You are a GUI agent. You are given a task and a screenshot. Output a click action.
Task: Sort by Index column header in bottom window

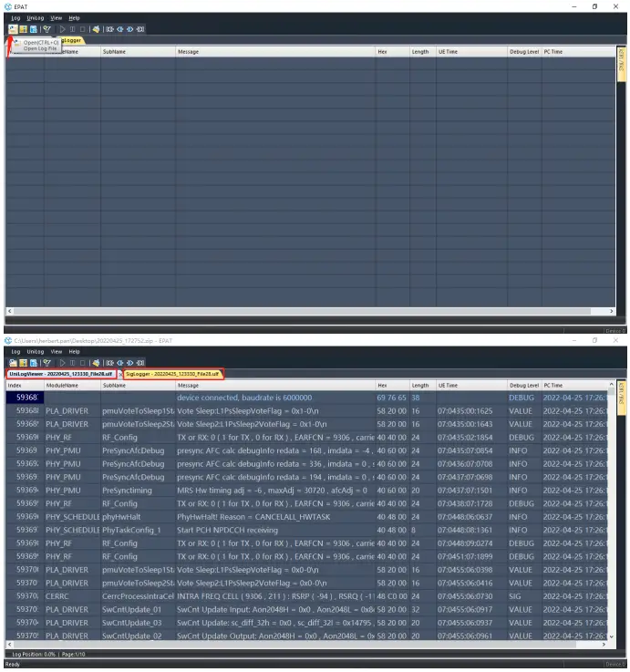click(x=25, y=386)
